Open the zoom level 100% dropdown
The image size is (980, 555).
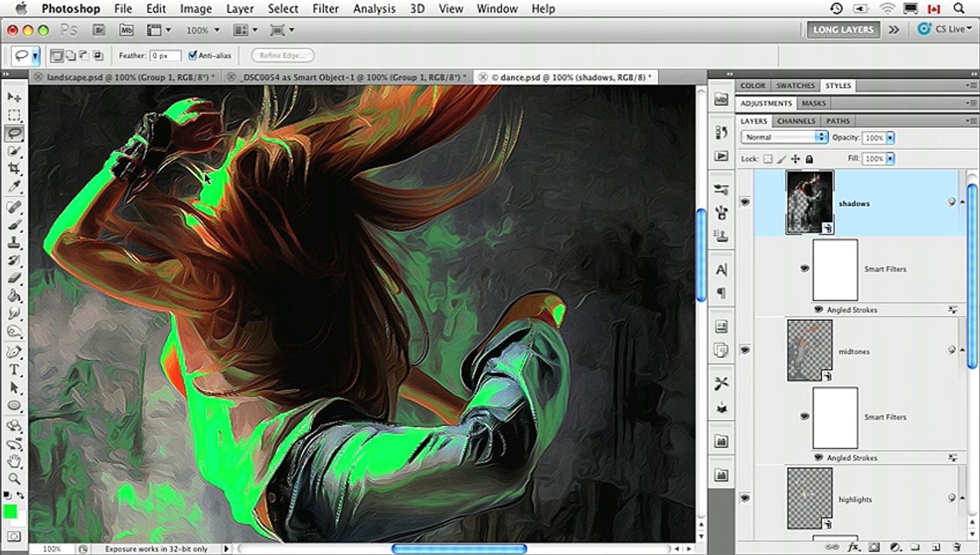(203, 30)
